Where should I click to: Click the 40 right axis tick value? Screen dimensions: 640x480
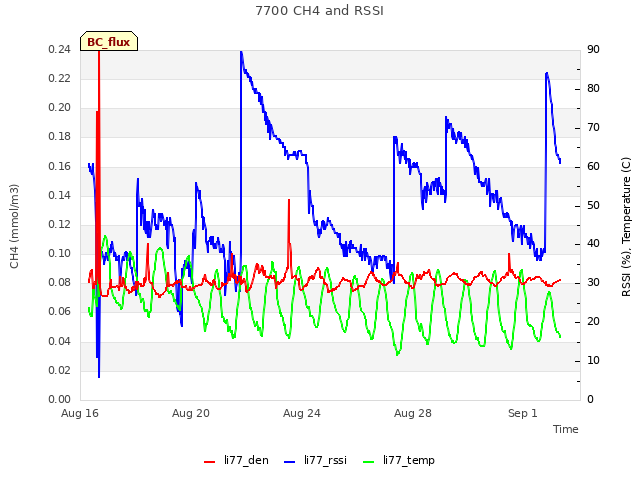(593, 244)
